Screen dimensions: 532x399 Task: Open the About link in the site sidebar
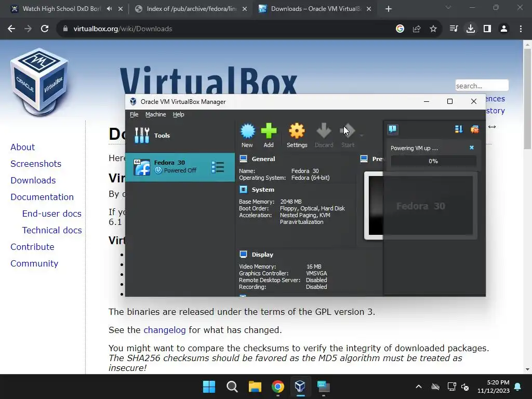coord(23,147)
